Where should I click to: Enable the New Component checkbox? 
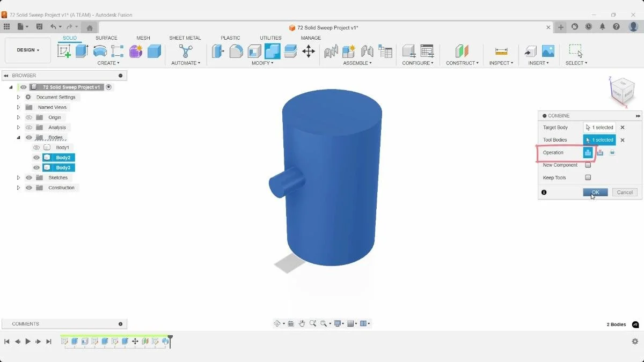coord(588,165)
